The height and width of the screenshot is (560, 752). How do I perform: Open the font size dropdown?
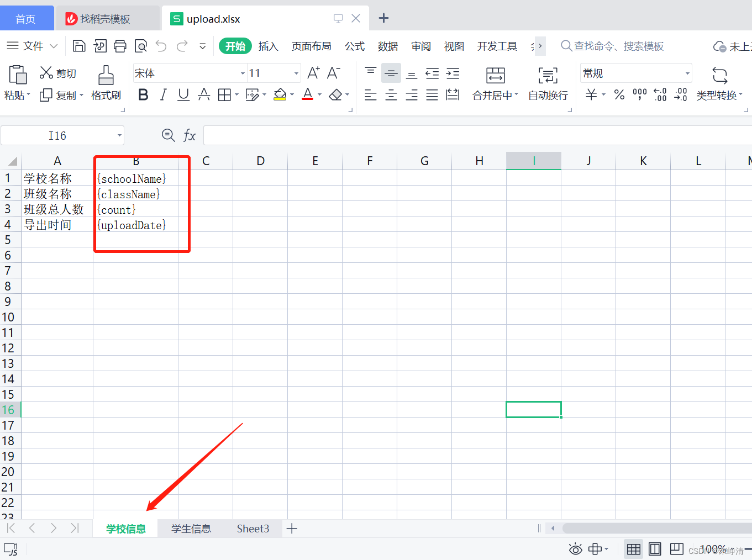coord(297,73)
